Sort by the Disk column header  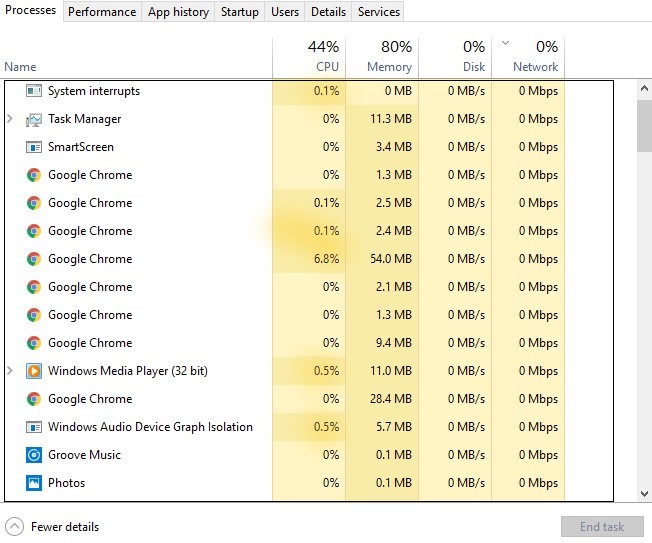(455, 57)
